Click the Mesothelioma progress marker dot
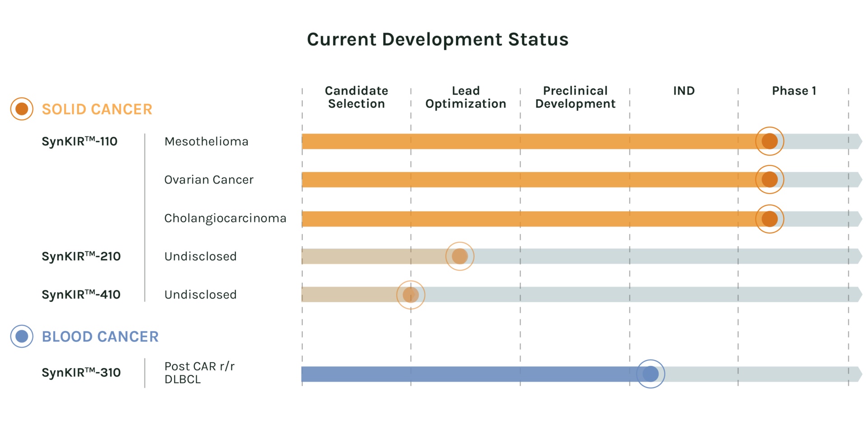Screen dimensions: 868x434 [769, 141]
